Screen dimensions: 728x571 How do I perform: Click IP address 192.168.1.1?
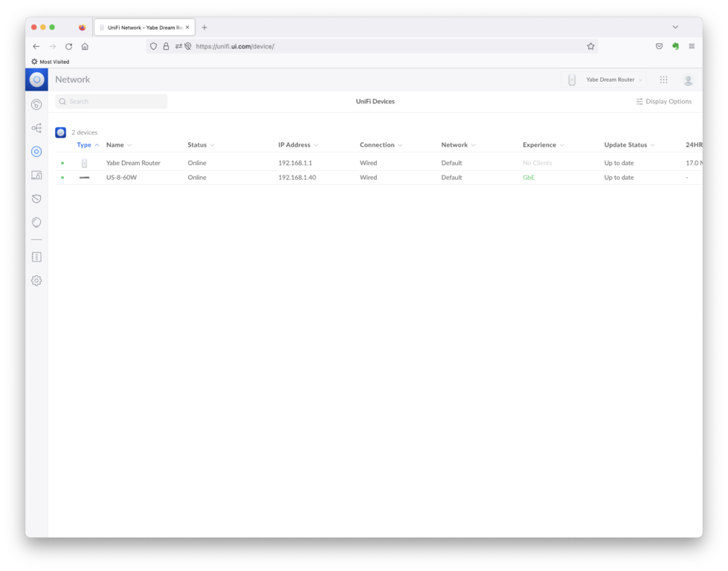295,163
